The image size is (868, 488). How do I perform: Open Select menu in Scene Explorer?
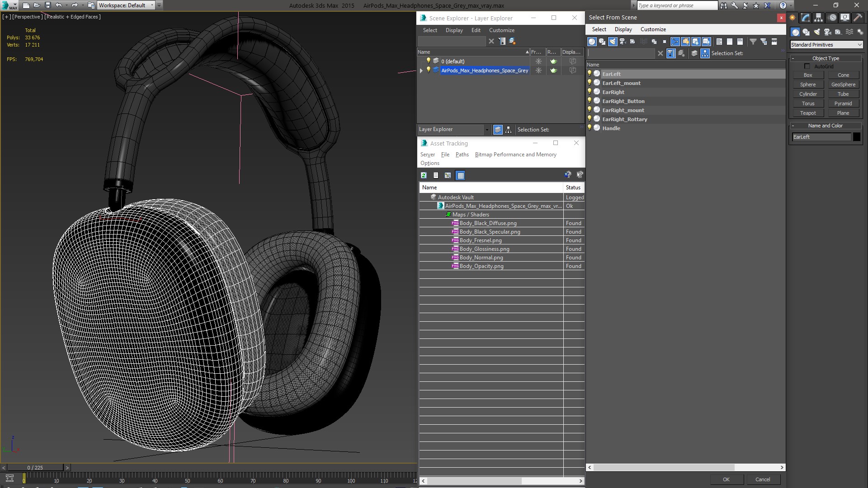tap(430, 30)
